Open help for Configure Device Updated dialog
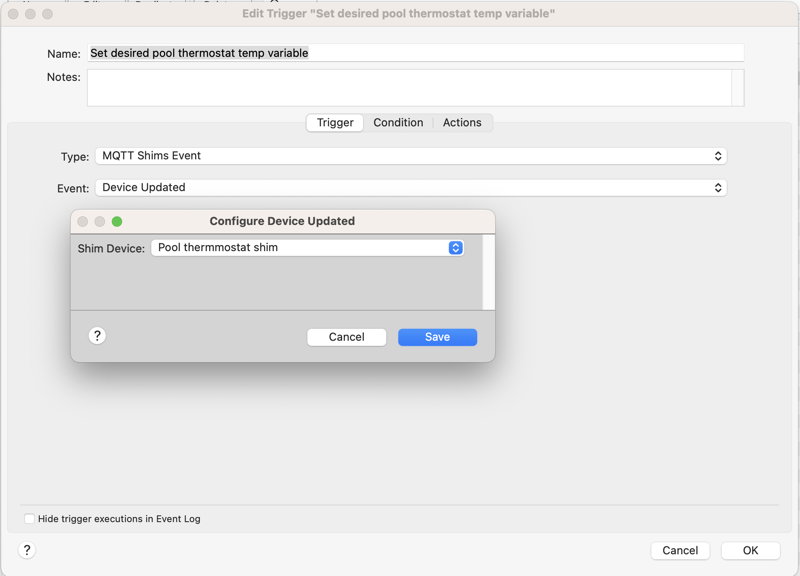 [x=97, y=336]
